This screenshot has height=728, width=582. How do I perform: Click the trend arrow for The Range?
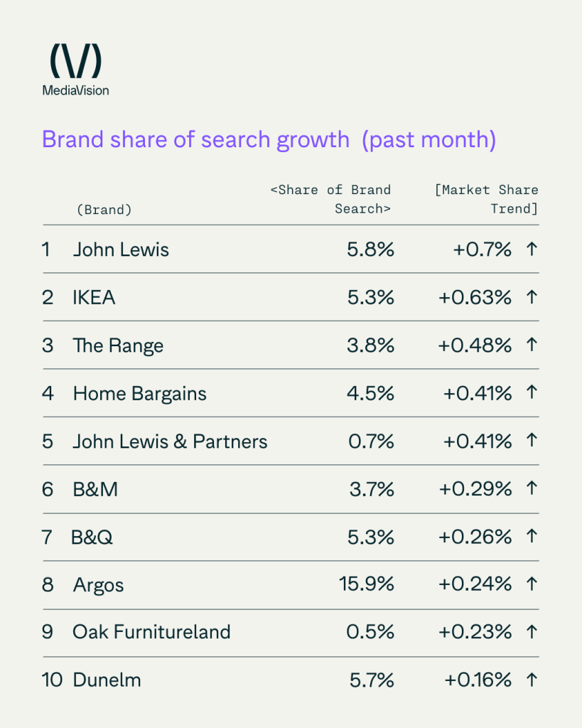[530, 346]
